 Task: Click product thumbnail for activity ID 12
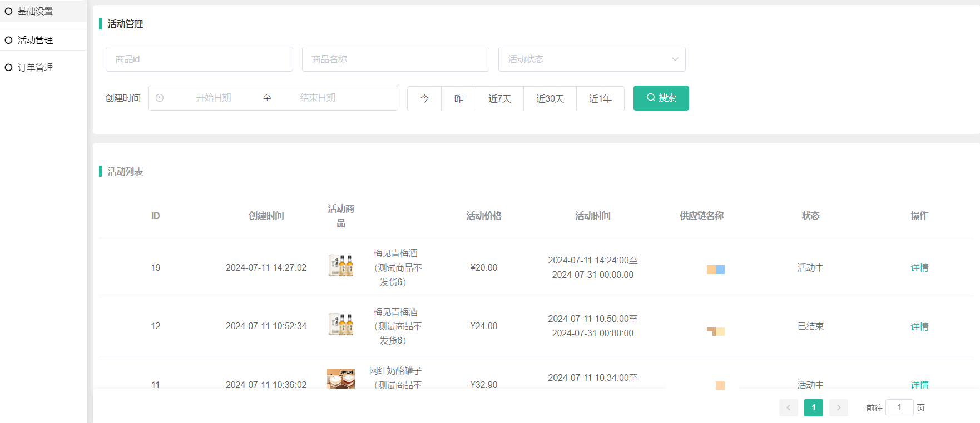click(x=341, y=325)
